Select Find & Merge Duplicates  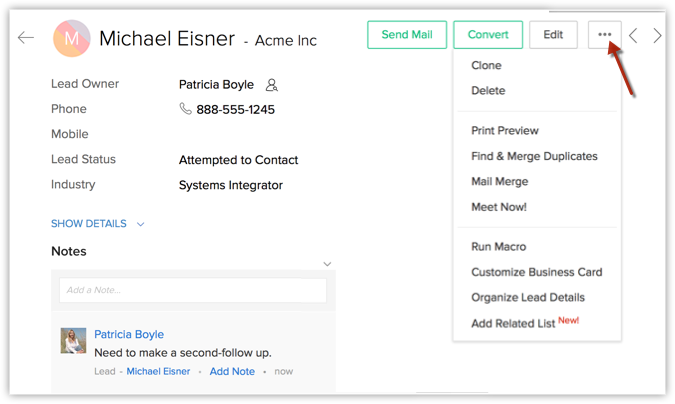[x=534, y=156]
